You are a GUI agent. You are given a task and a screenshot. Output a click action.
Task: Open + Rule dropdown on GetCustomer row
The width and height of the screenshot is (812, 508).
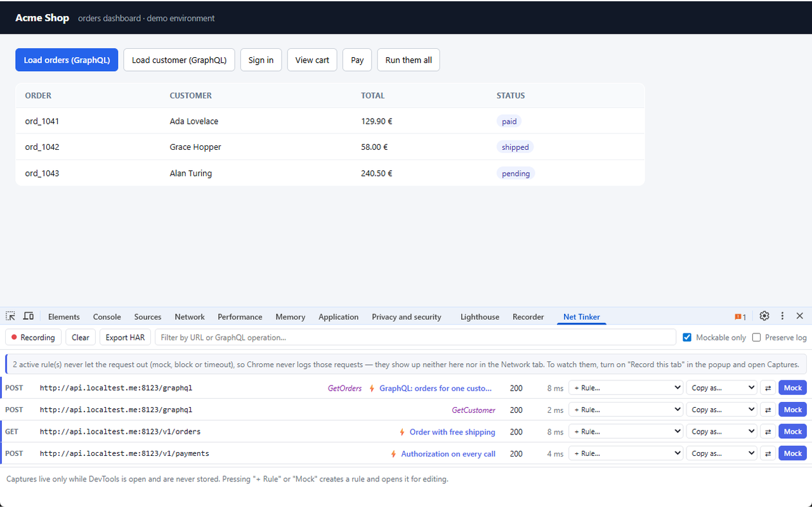[625, 410]
